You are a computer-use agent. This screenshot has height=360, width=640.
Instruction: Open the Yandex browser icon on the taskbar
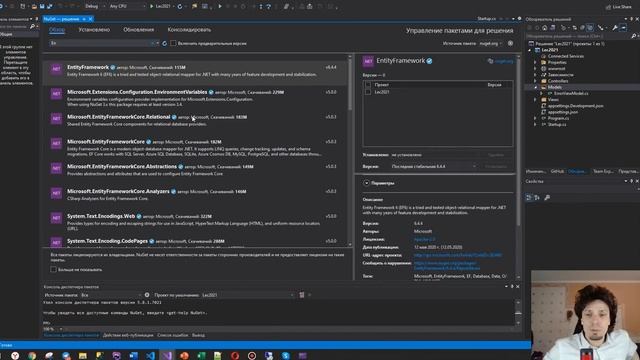[x=15, y=356]
